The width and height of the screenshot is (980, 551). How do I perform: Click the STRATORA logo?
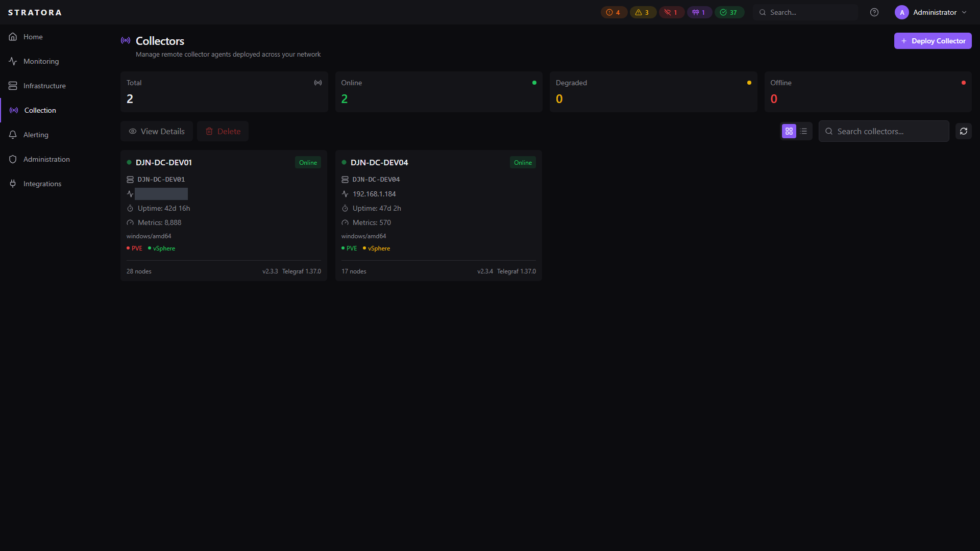coord(35,12)
